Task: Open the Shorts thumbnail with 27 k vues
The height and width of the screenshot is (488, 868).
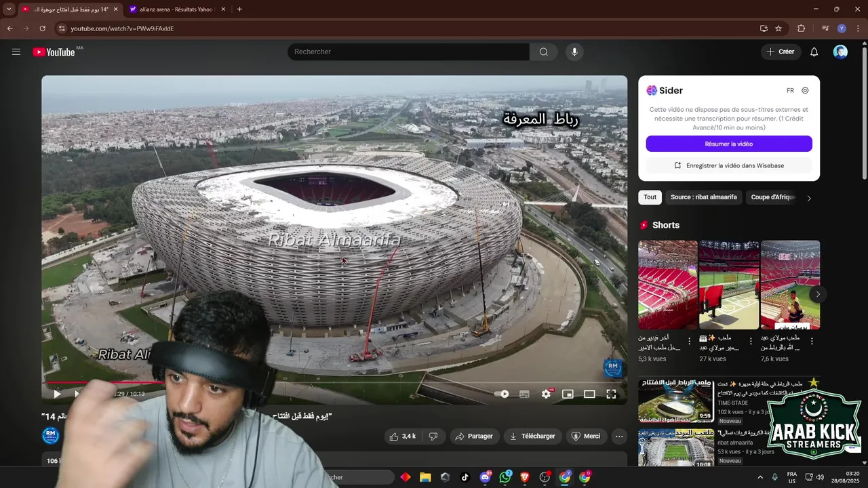Action: coord(729,285)
